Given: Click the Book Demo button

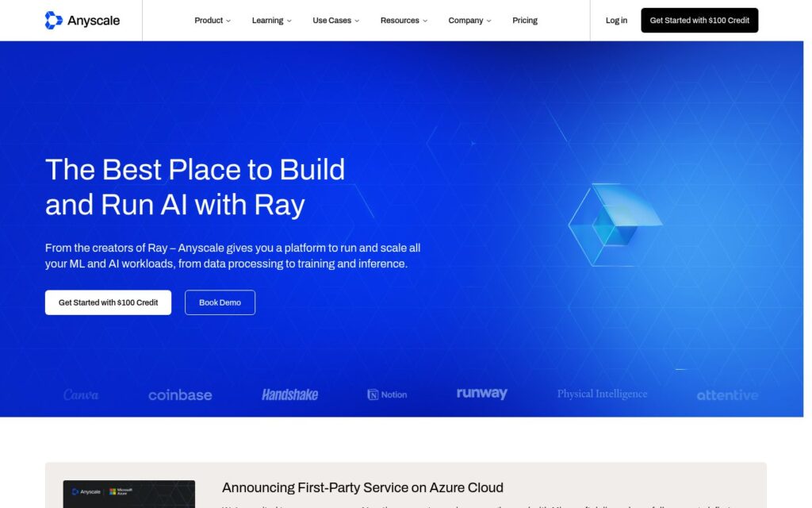Looking at the screenshot, I should coord(220,302).
